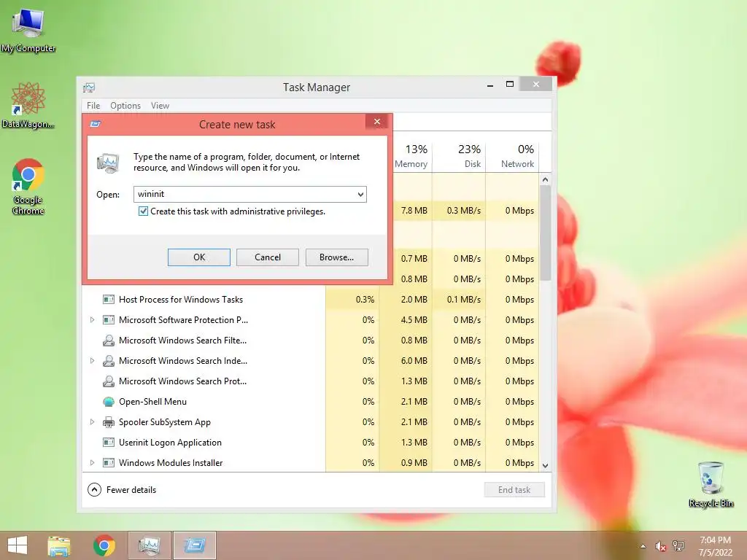Screen dimensions: 747x560
Task: Maximize the Task Manager window
Action: [x=510, y=85]
